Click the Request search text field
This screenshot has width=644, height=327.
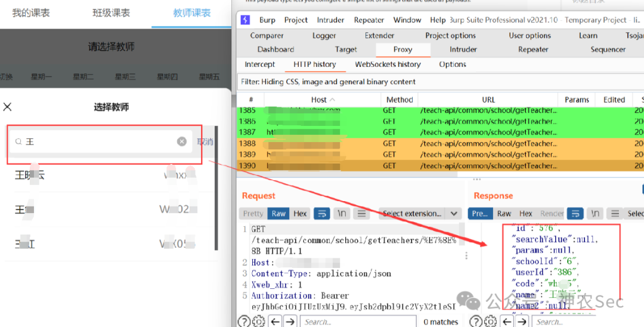(x=358, y=322)
